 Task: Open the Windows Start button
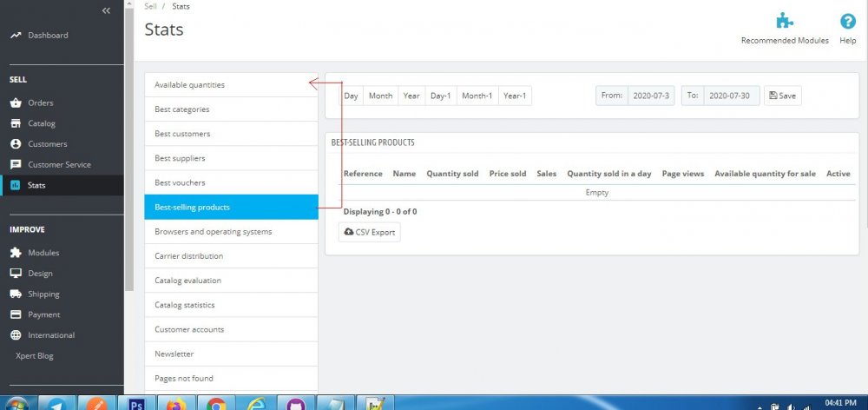[16, 403]
